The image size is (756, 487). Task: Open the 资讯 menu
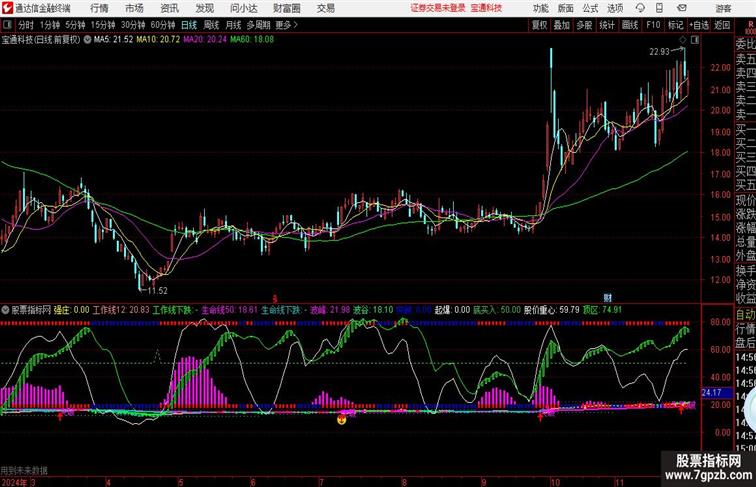(x=169, y=8)
